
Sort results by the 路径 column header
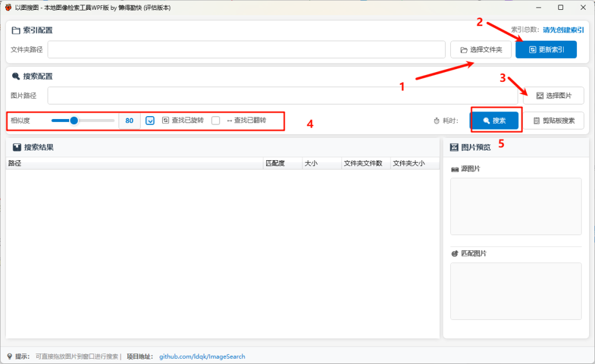(134, 164)
